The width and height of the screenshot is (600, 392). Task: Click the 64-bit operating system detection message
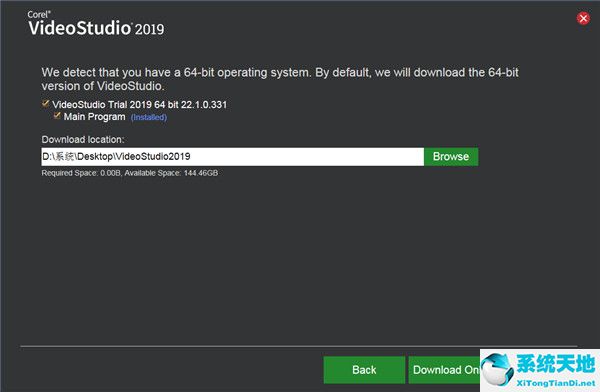280,79
